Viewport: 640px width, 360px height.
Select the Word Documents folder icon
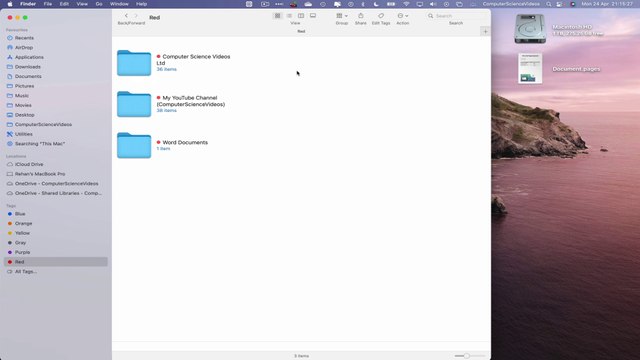(x=134, y=145)
